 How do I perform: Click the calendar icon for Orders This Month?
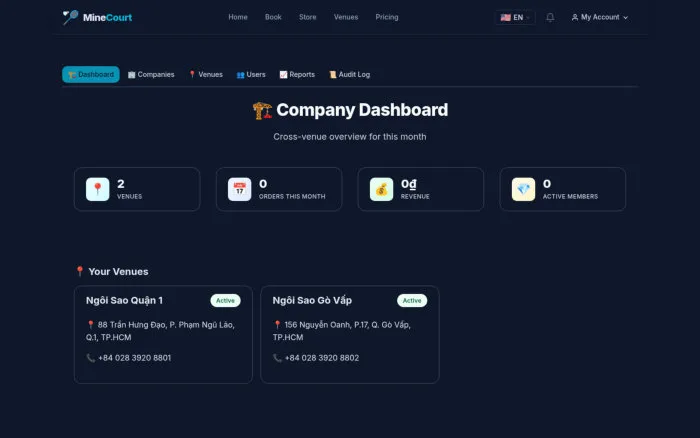[x=239, y=189]
